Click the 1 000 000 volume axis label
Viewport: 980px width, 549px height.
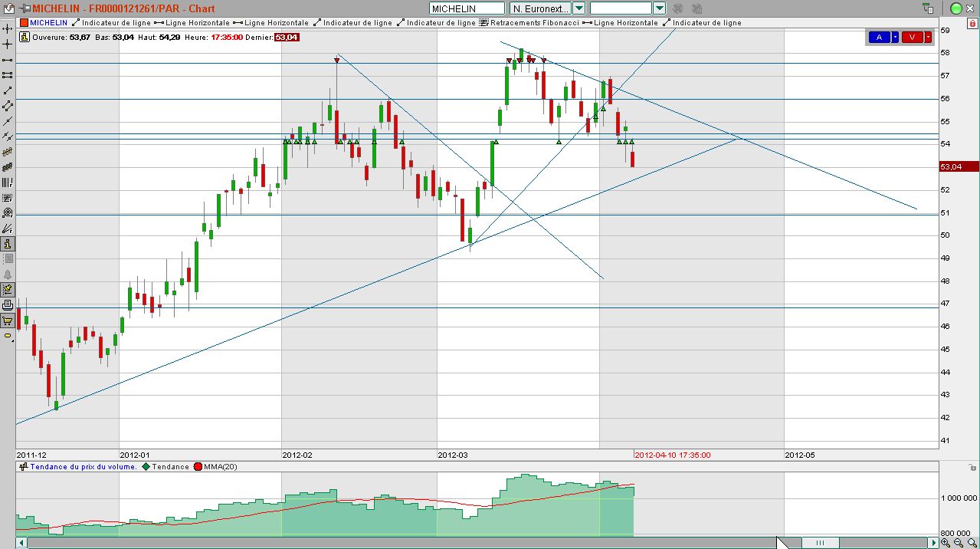(x=959, y=498)
